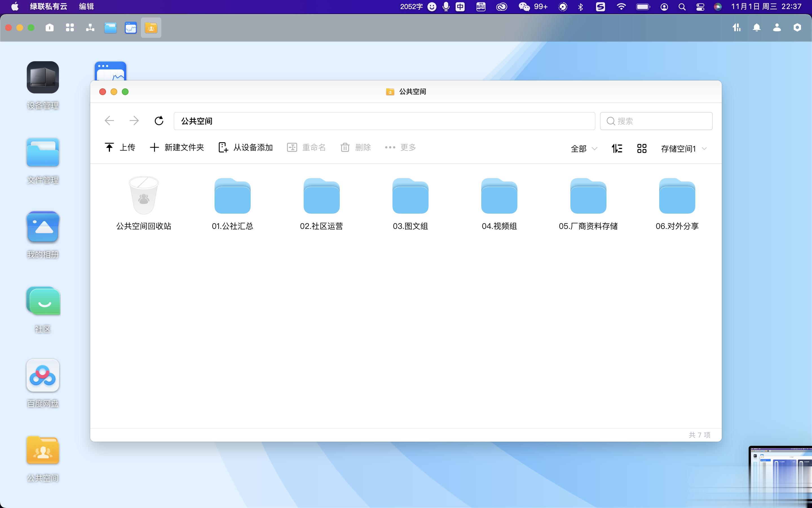Go back in the 公共空间 window
The height and width of the screenshot is (508, 812).
pyautogui.click(x=109, y=121)
